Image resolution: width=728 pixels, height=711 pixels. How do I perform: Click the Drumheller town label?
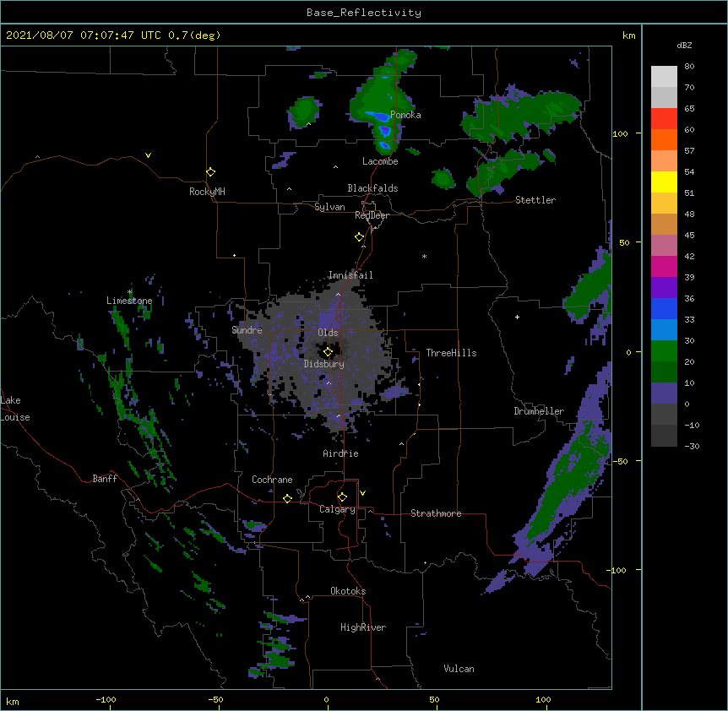(x=539, y=411)
